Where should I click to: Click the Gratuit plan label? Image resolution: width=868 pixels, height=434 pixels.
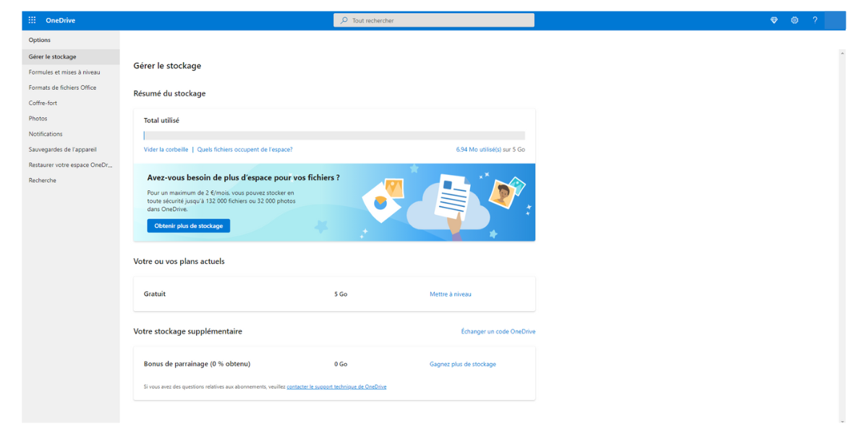(155, 294)
